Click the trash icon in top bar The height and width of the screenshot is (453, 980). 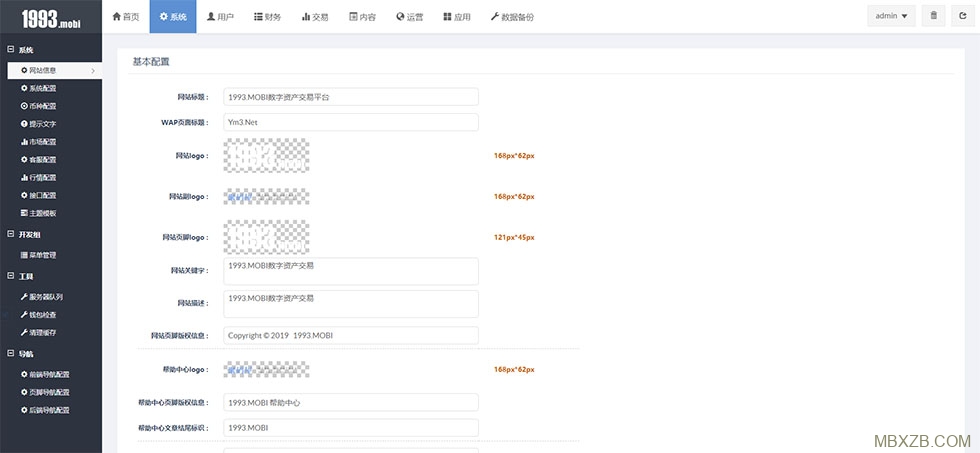934,16
